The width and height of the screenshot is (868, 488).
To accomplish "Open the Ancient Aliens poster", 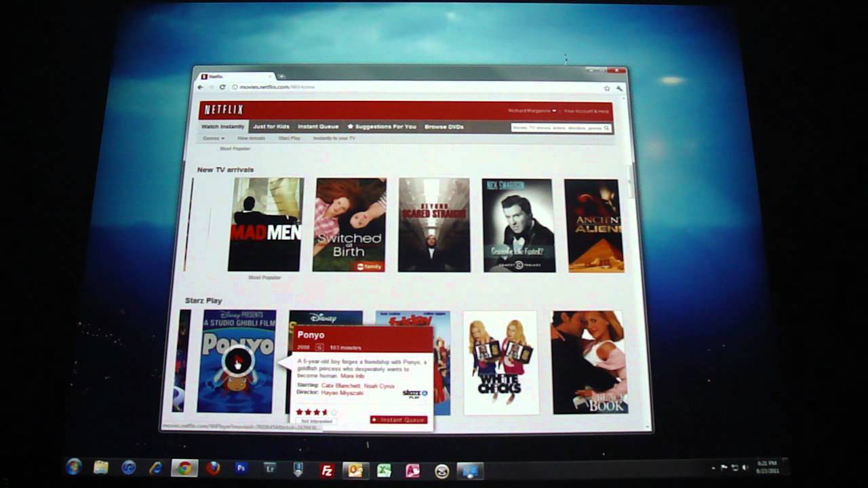I will pos(593,226).
